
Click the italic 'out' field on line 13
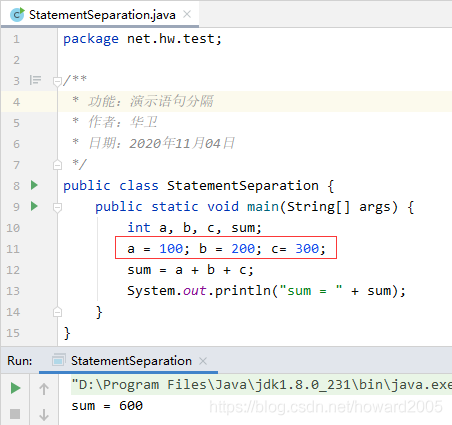pos(194,291)
